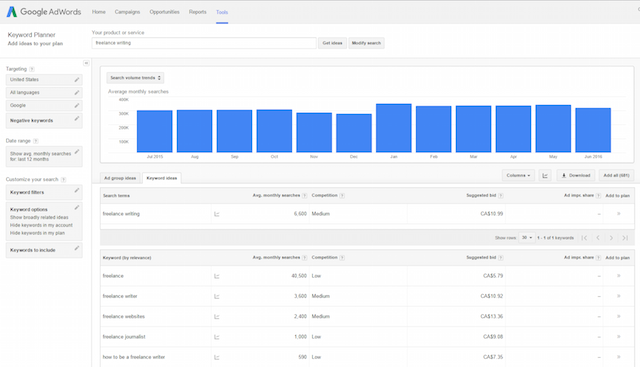Click the Keyword Planner heading
This screenshot has height=367, width=640.
31,35
